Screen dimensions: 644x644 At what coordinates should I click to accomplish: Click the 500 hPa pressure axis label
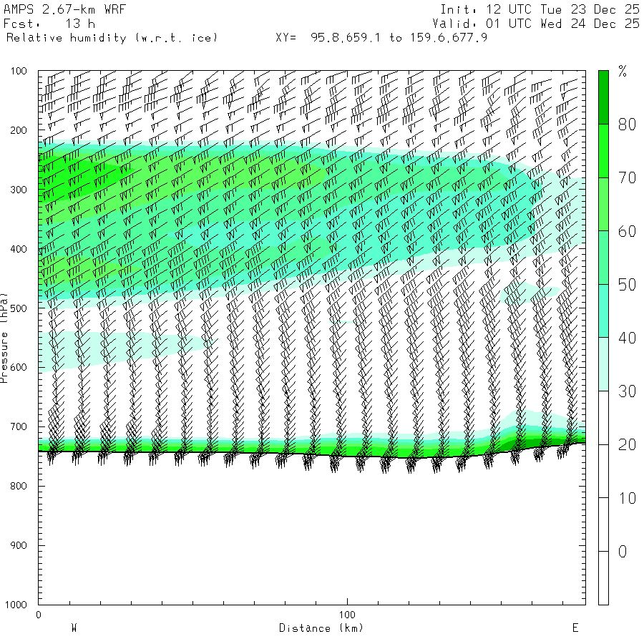[x=19, y=308]
